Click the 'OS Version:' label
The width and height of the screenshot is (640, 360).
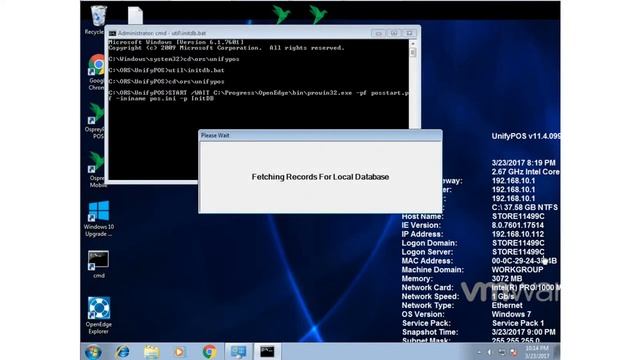coord(423,315)
